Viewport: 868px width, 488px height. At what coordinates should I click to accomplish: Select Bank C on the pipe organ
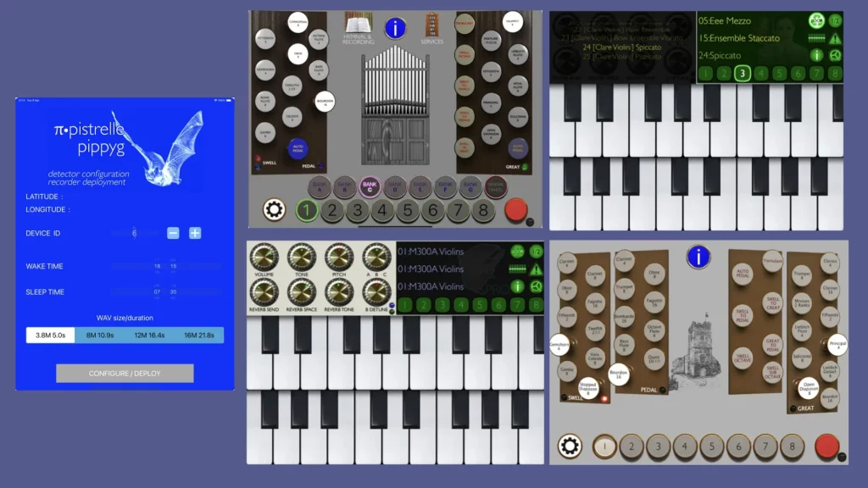pos(369,185)
